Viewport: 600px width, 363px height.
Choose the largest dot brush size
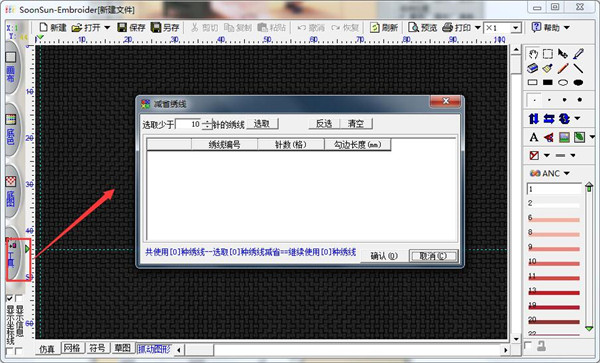point(580,100)
